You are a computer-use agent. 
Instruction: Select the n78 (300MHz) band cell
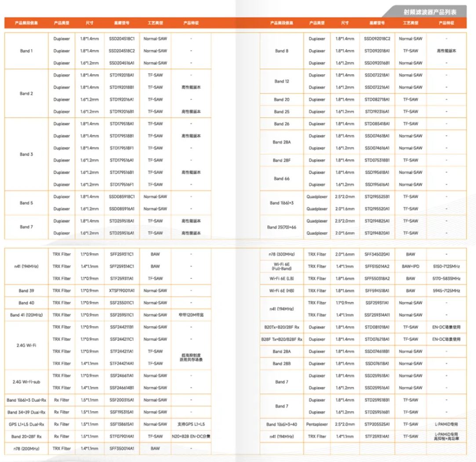[281, 254]
